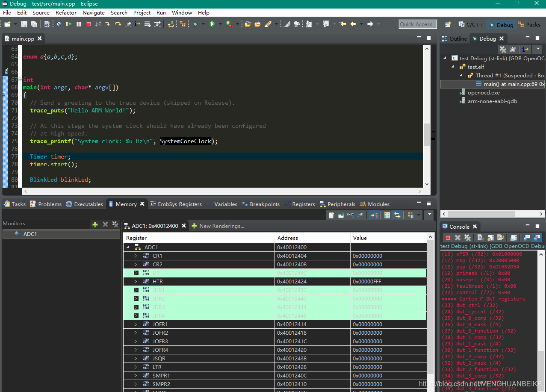Click the New Renderings... tab

[218, 226]
